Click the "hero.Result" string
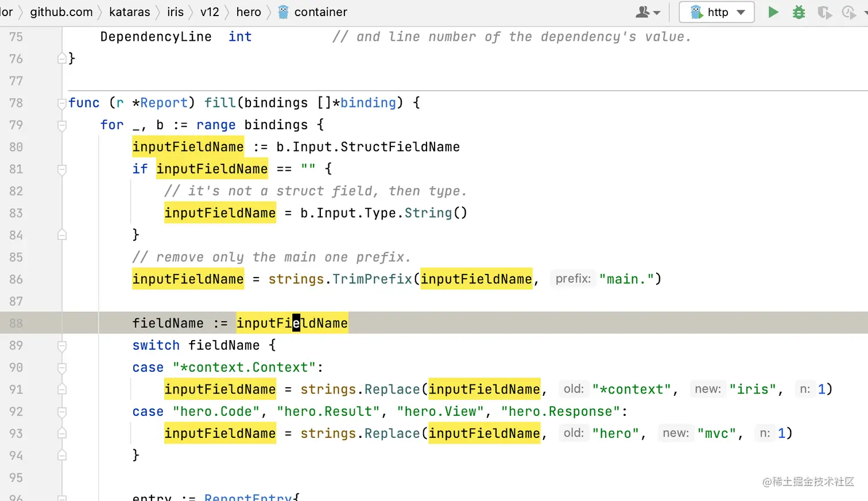This screenshot has height=501, width=868. pos(328,412)
